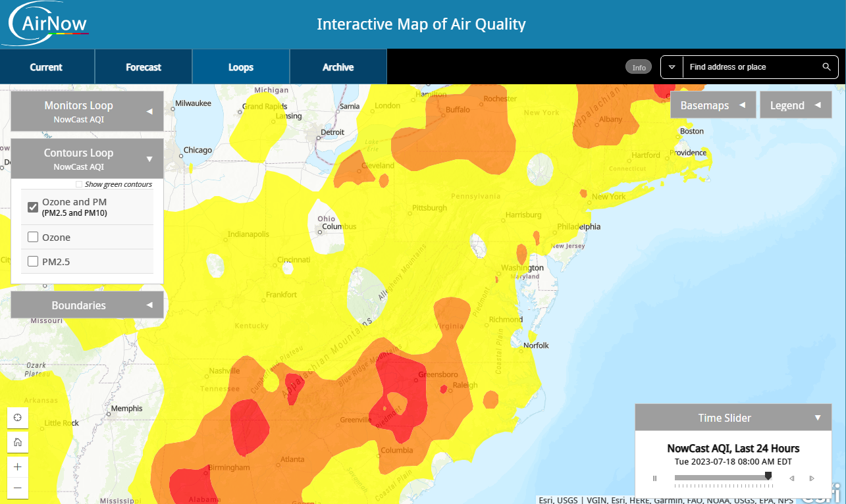Uncheck the Ozone and PM checkbox
Image resolution: width=846 pixels, height=504 pixels.
(x=33, y=207)
